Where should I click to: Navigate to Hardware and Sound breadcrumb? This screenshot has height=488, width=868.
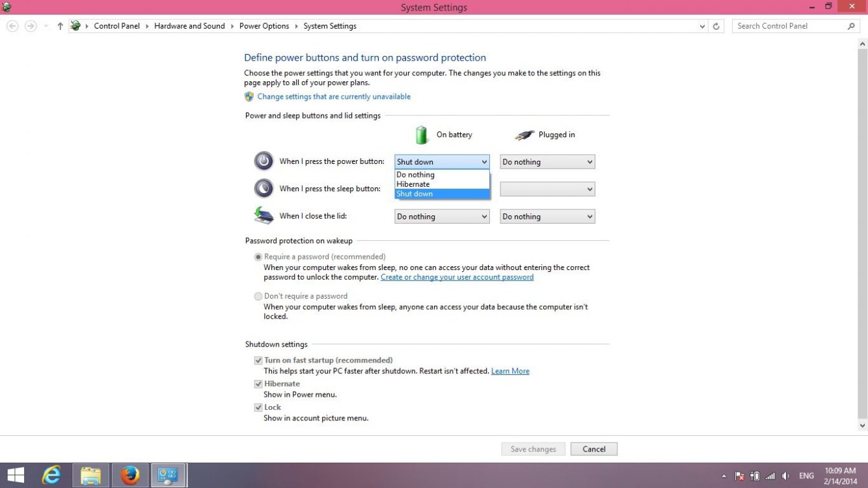click(x=189, y=26)
